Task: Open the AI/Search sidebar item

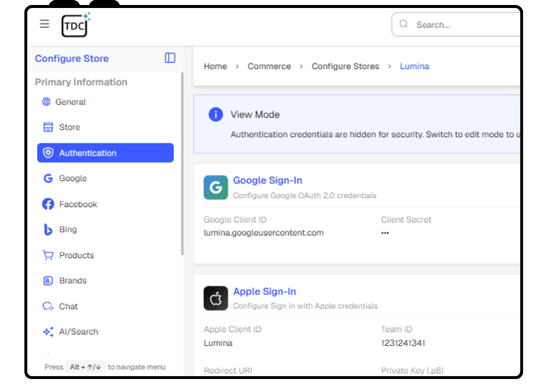Action: tap(105, 332)
